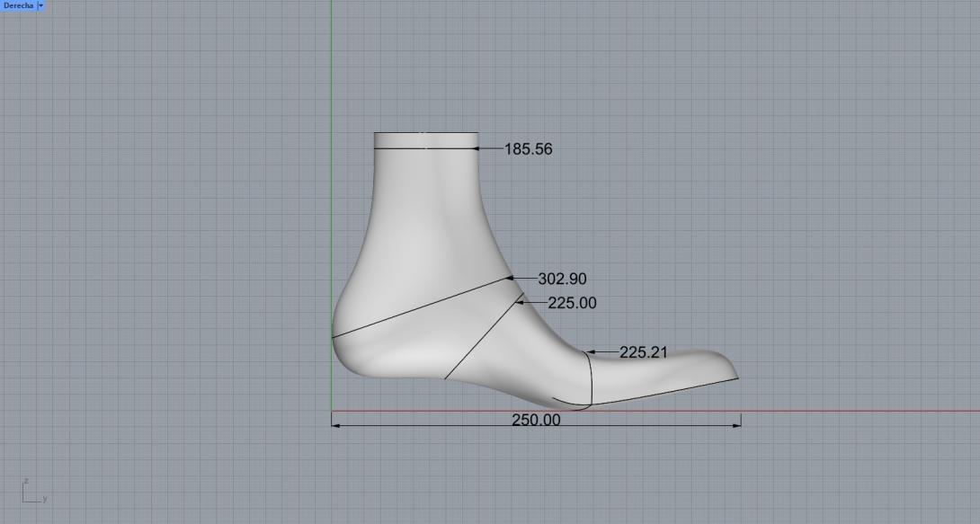Image resolution: width=980 pixels, height=524 pixels.
Task: Select the long heel-to-instep girth line
Action: coord(423,308)
